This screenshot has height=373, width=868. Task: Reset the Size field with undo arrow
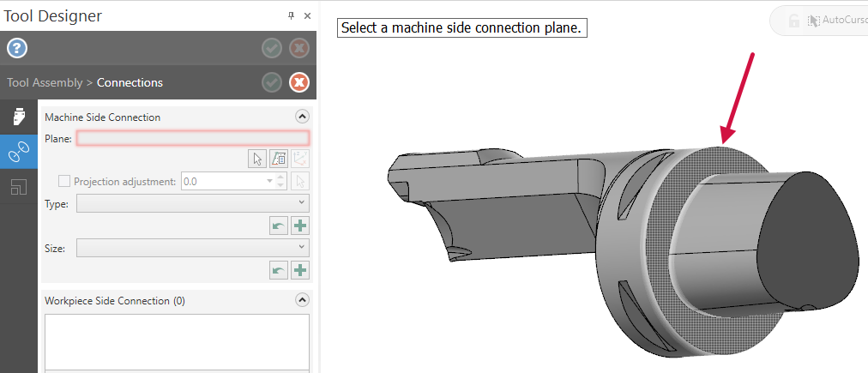(x=279, y=271)
